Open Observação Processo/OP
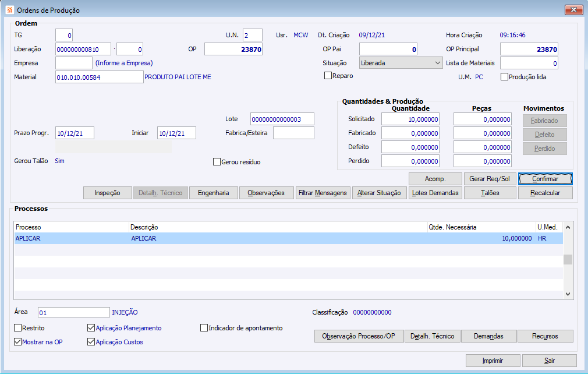This screenshot has height=374, width=588. pyautogui.click(x=359, y=336)
